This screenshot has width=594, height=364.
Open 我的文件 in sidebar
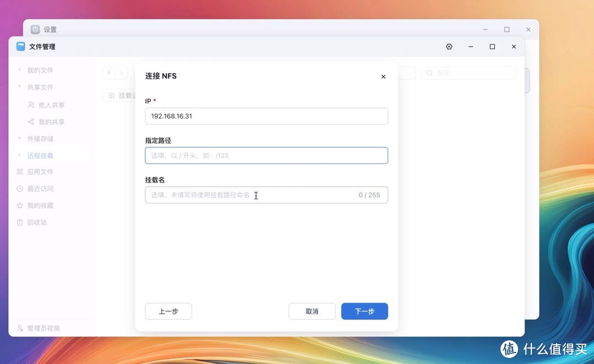(x=40, y=70)
